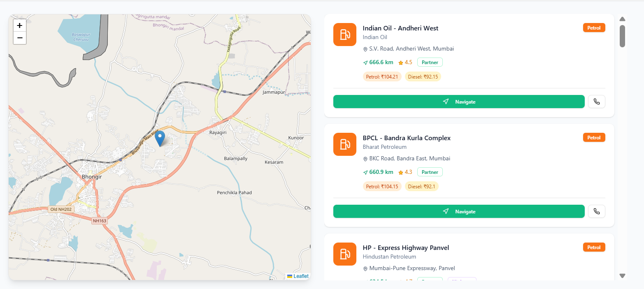
Task: Navigate to Indian Oil Andheri West
Action: pyautogui.click(x=459, y=102)
